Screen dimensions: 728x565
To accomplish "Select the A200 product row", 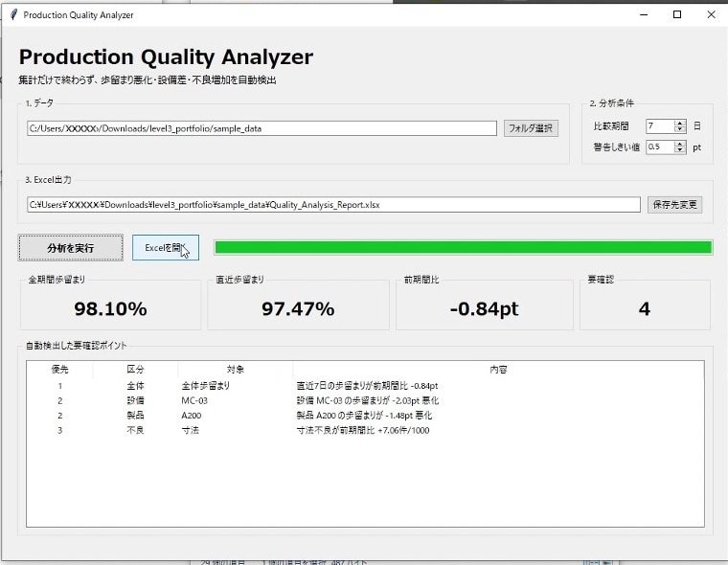I will [365, 416].
